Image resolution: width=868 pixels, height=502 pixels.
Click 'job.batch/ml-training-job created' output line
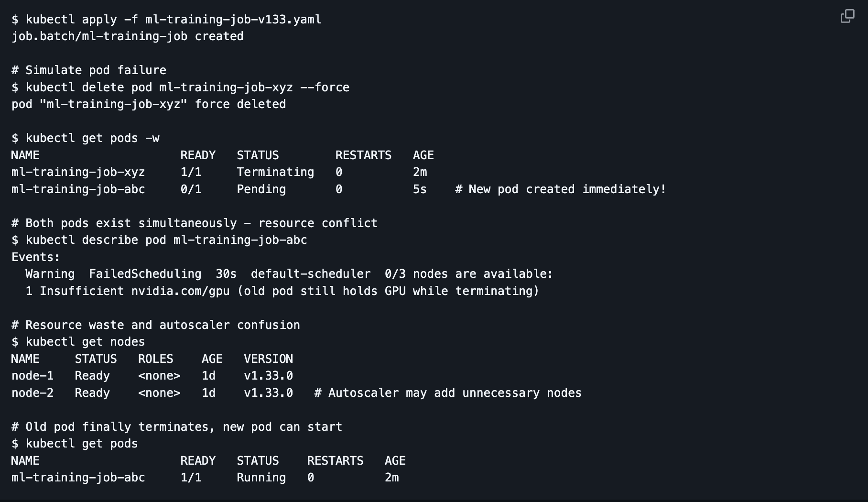pyautogui.click(x=128, y=36)
